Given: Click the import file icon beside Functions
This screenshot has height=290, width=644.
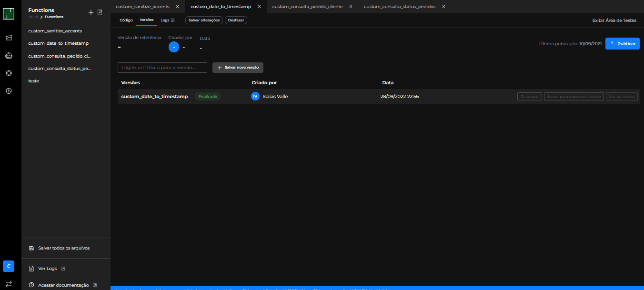Looking at the screenshot, I should (100, 12).
